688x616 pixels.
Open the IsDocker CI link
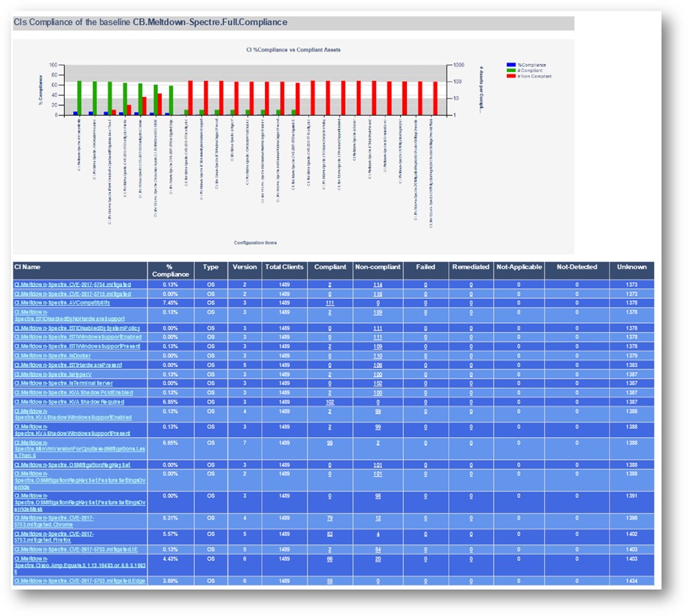click(52, 355)
